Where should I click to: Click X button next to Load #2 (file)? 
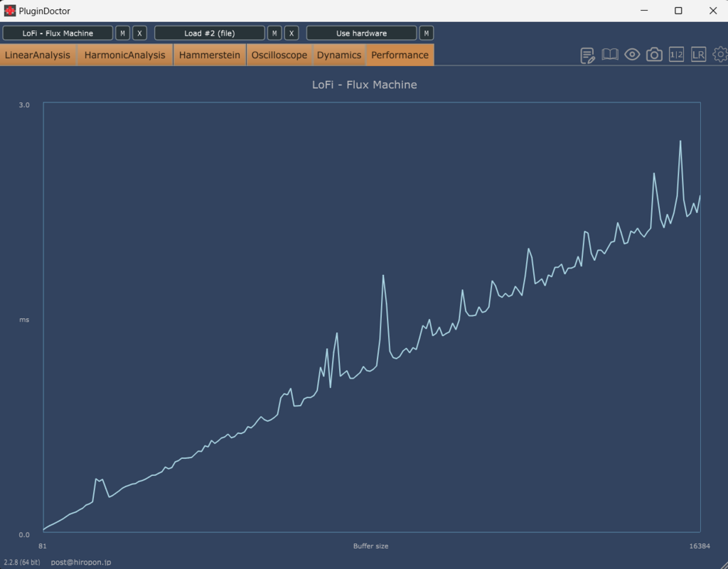291,33
